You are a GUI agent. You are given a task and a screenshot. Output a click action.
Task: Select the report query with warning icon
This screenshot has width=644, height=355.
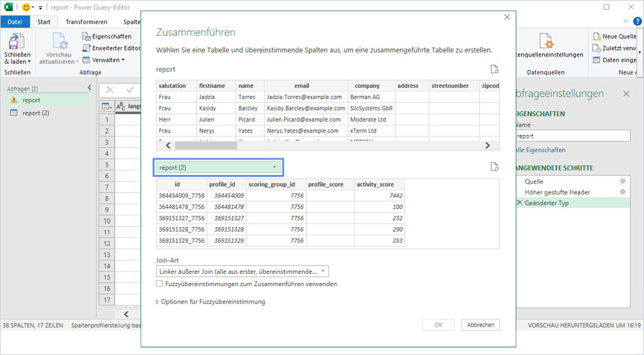[x=48, y=100]
